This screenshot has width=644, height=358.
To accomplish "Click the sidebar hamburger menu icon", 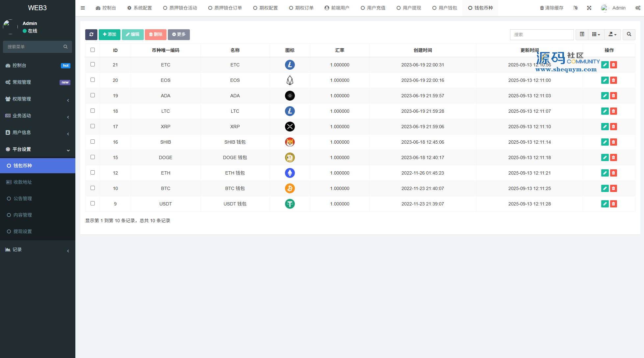I will pyautogui.click(x=83, y=8).
